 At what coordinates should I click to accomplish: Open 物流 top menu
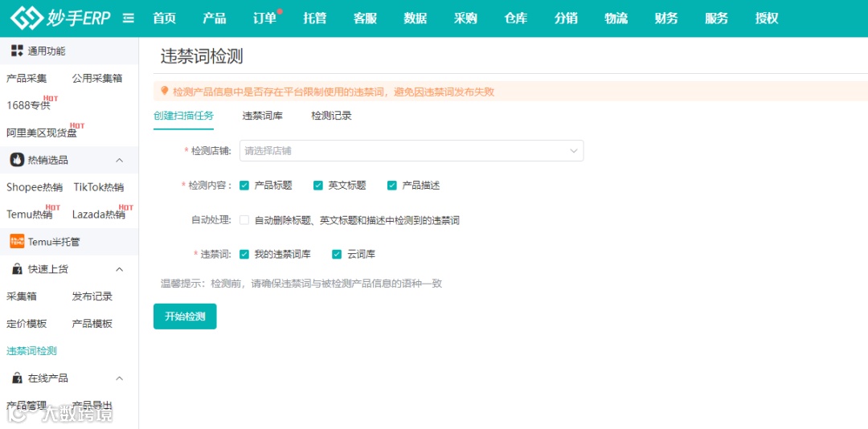(616, 18)
